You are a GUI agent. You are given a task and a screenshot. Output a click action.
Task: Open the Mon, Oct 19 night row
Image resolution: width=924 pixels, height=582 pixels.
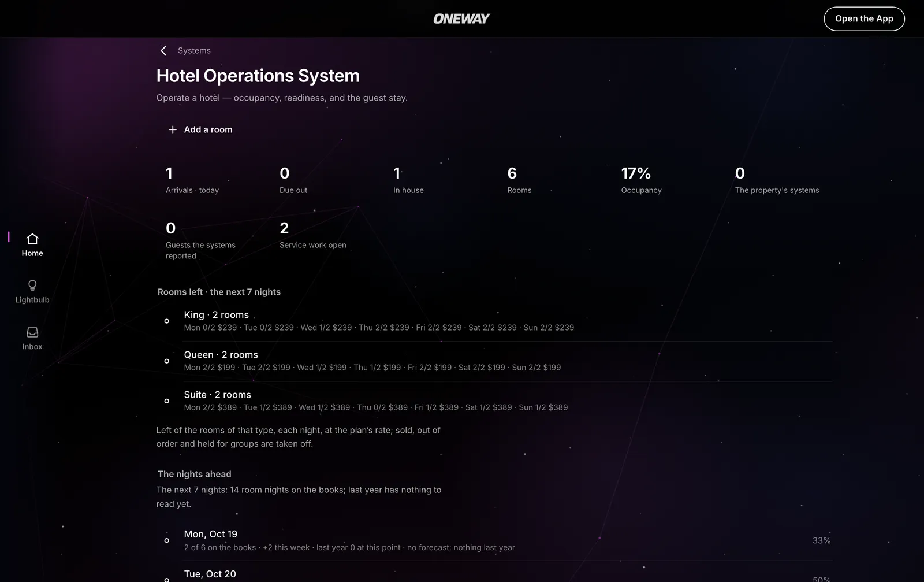[x=494, y=540]
